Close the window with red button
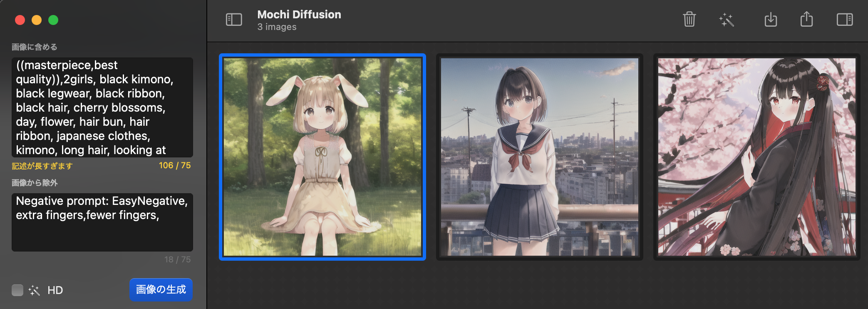The height and width of the screenshot is (309, 868). [20, 20]
